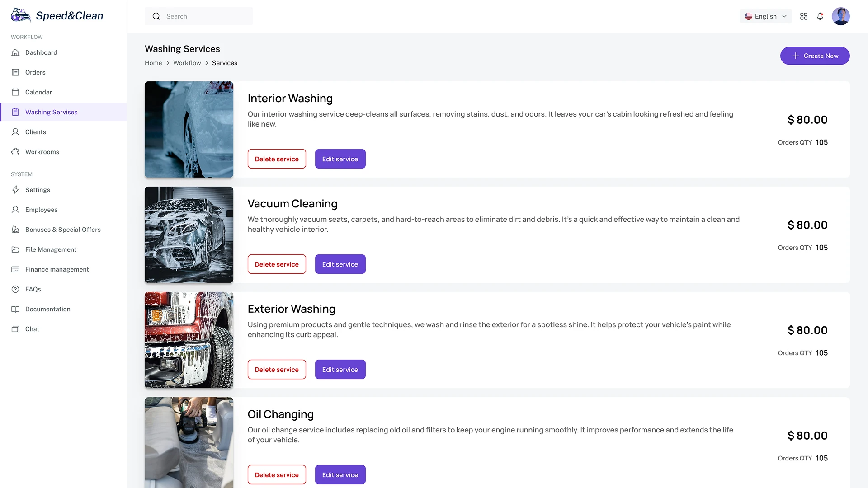Click the Clients icon in sidebar
This screenshot has height=488, width=868.
(15, 132)
